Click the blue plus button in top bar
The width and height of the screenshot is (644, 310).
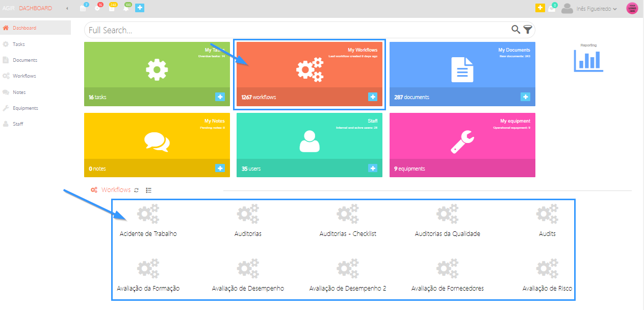139,8
